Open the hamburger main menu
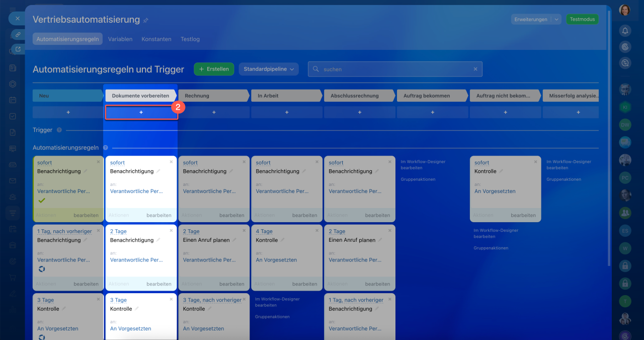Screen dimensions: 644x340 click(13, 10)
